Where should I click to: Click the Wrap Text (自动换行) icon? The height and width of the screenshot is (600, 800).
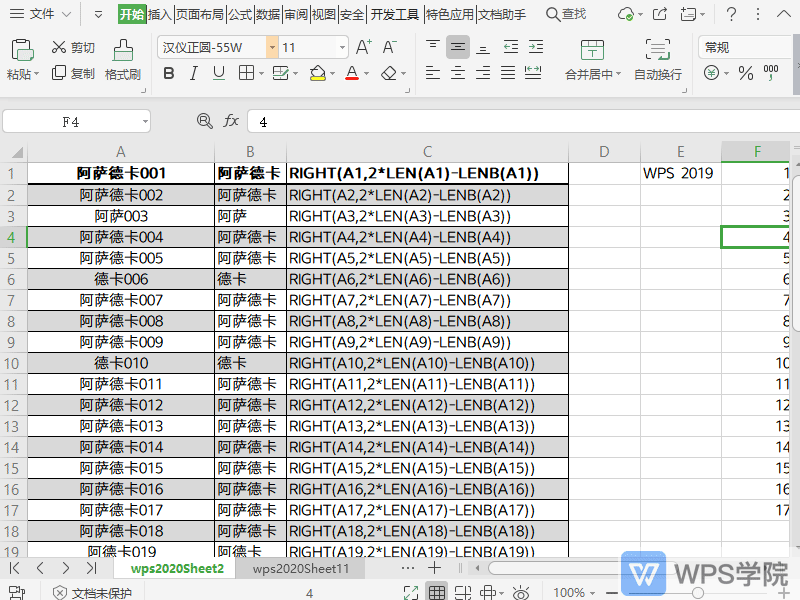(x=657, y=51)
